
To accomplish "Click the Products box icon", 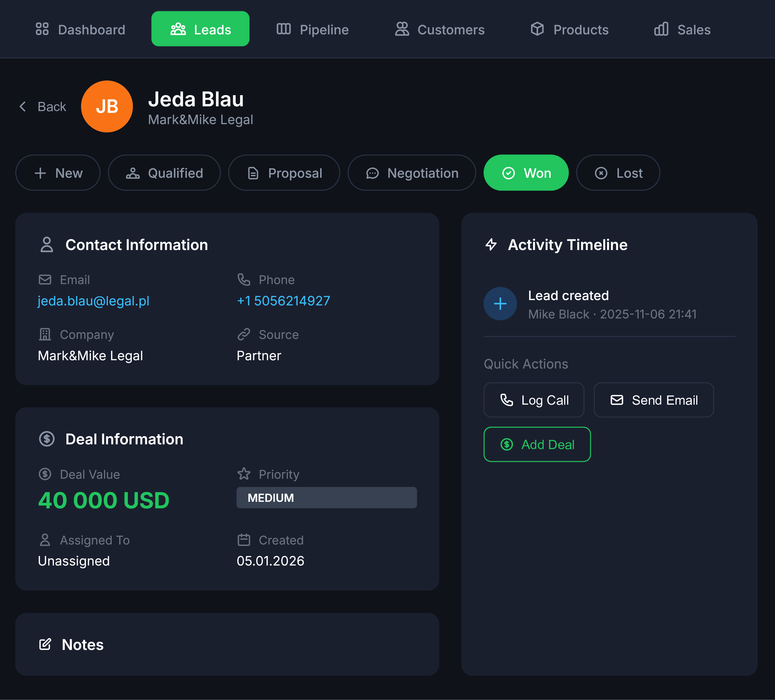I will tap(538, 29).
